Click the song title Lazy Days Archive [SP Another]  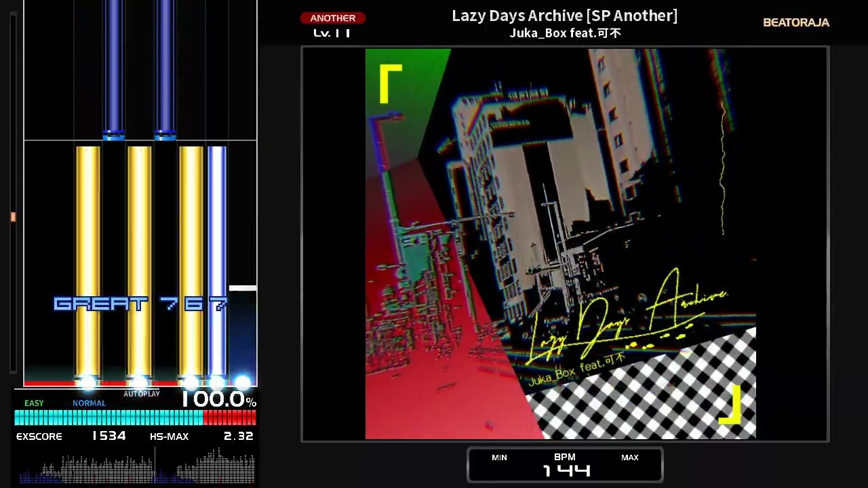(565, 16)
